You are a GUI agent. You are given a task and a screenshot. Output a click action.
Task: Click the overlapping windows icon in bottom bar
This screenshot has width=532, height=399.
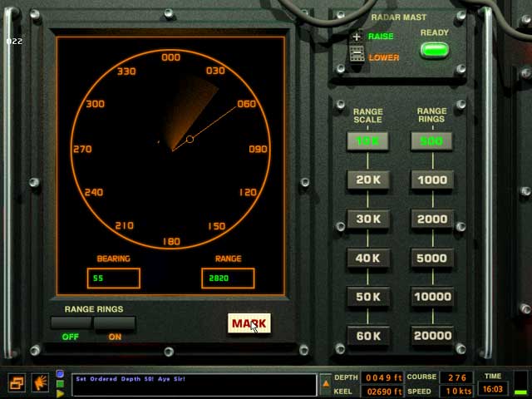tap(17, 383)
